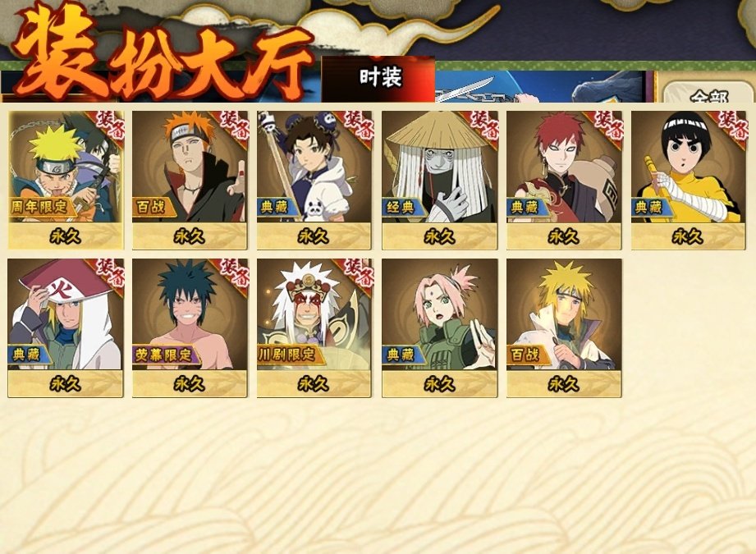This screenshot has height=554, width=756.
Task: Select the 周年限定 Naruto and Sasuke costume card
Action: tap(66, 180)
